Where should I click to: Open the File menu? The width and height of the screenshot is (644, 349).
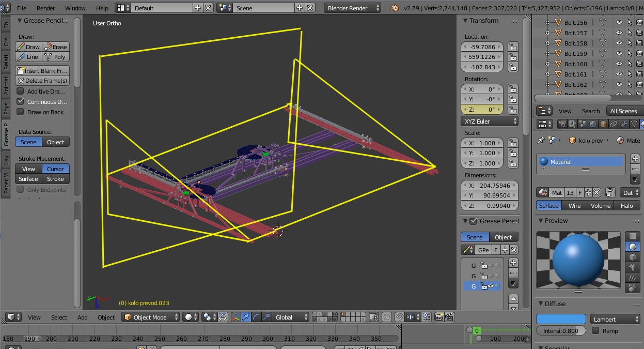[22, 8]
